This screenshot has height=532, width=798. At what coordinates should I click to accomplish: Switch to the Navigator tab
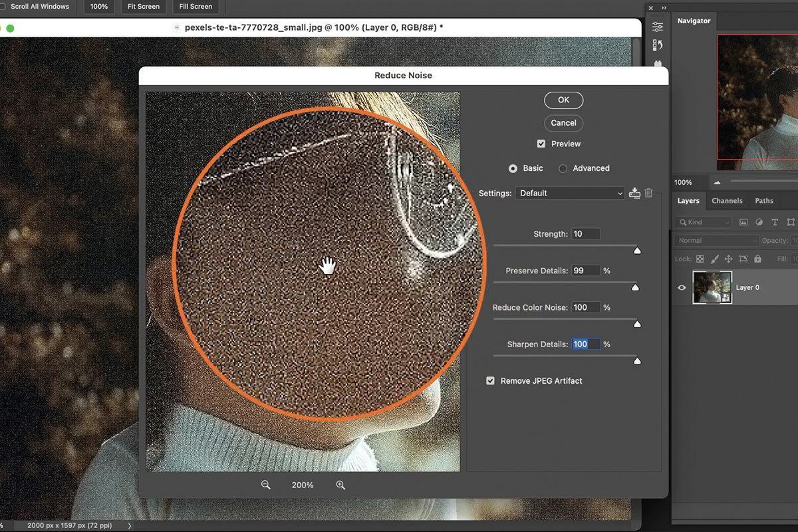point(694,21)
